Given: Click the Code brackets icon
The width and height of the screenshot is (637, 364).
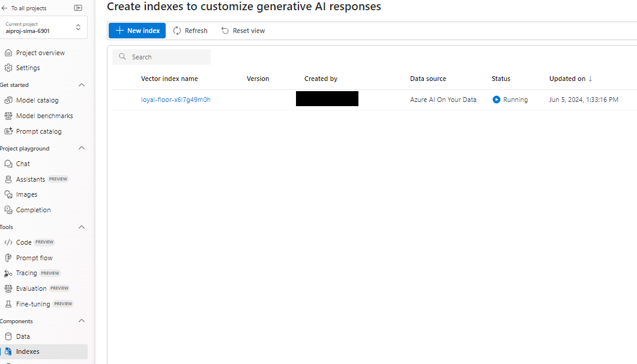Looking at the screenshot, I should (8, 242).
